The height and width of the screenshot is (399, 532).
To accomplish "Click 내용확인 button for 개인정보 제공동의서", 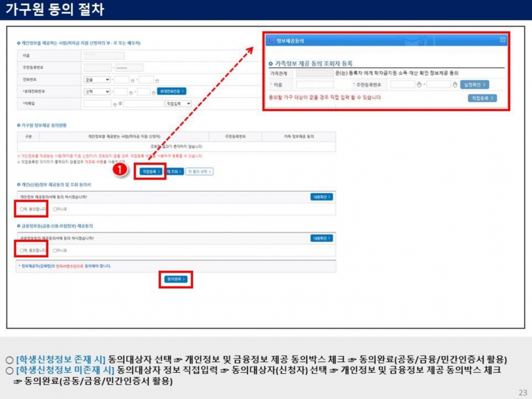I will coord(321,197).
